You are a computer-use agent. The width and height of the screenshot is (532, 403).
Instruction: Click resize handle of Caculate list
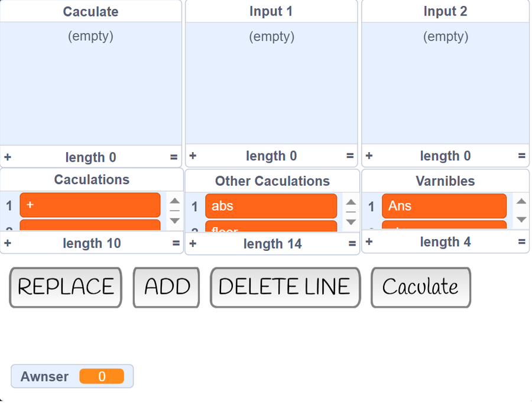point(174,157)
